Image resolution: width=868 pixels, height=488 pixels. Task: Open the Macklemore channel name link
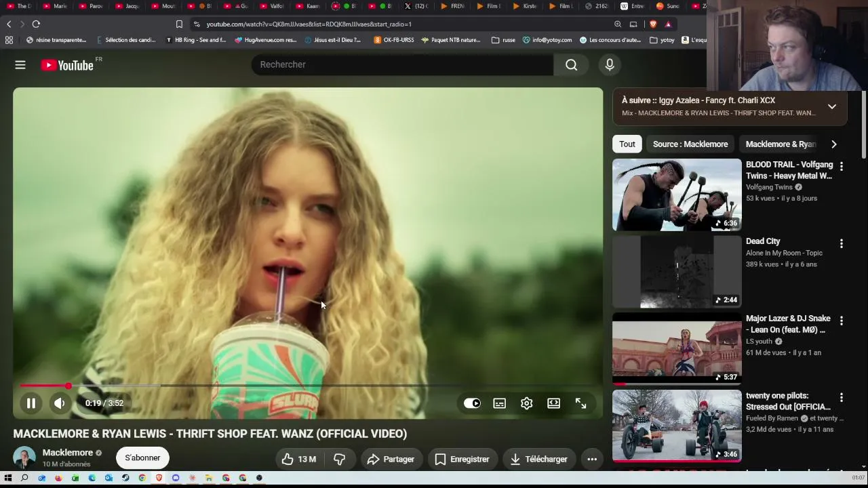click(x=68, y=453)
